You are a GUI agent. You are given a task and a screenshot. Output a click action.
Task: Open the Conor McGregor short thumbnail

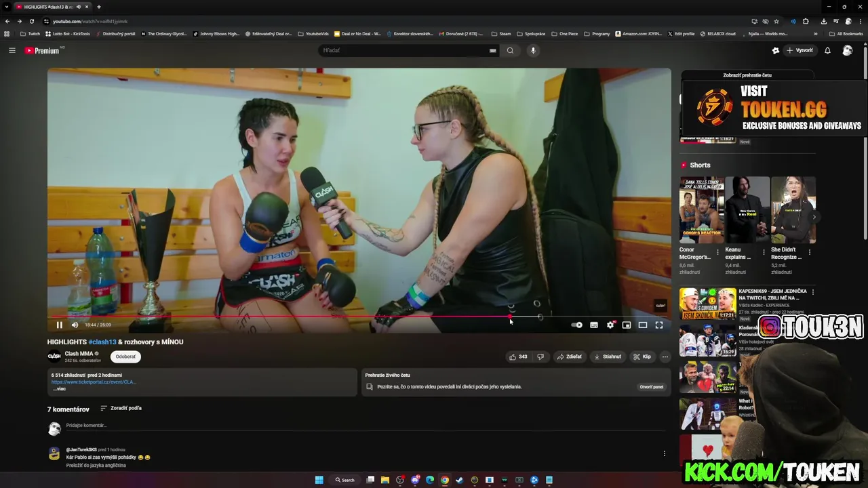[701, 210]
